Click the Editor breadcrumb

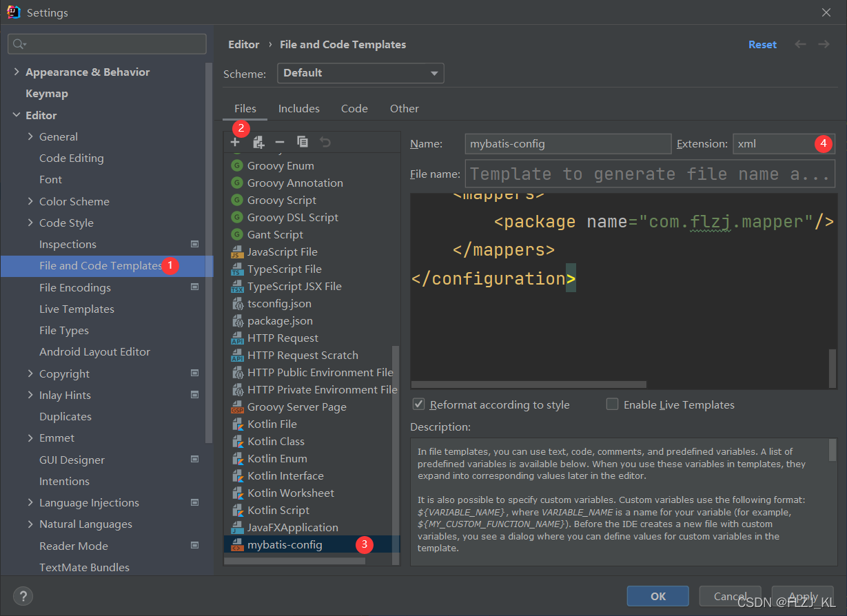243,44
